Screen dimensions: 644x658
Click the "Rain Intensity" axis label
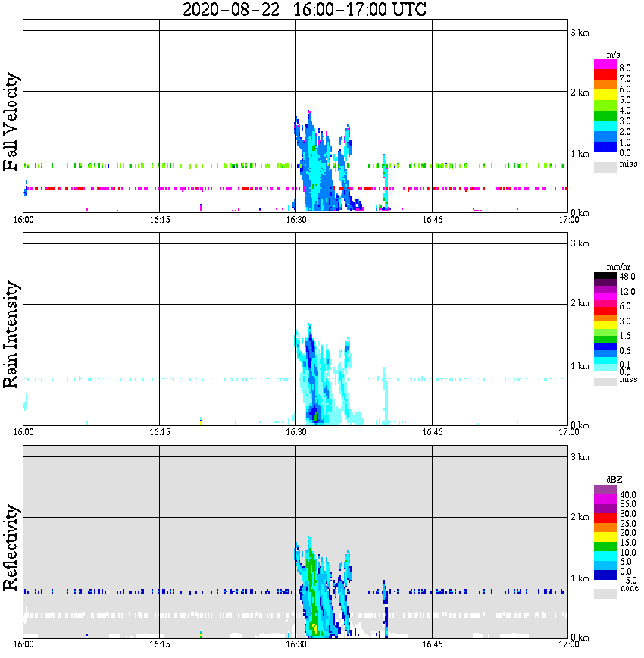tap(11, 334)
